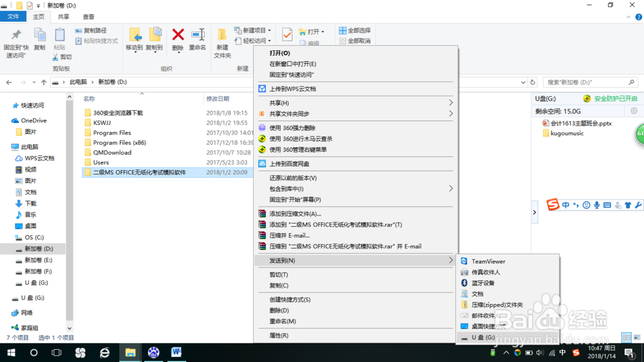The image size is (644, 362).
Task: Switch to the 共享 ribbon tab
Action: coord(63,17)
